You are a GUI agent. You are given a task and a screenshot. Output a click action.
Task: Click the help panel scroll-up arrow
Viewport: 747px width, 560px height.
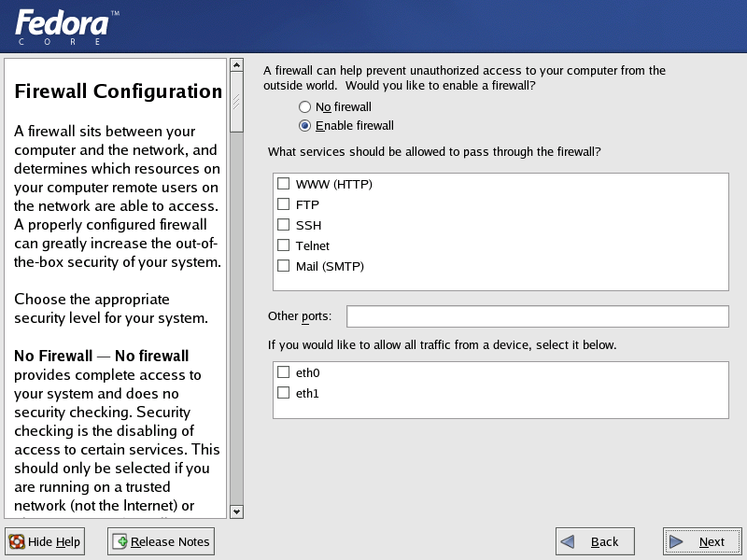[x=237, y=64]
